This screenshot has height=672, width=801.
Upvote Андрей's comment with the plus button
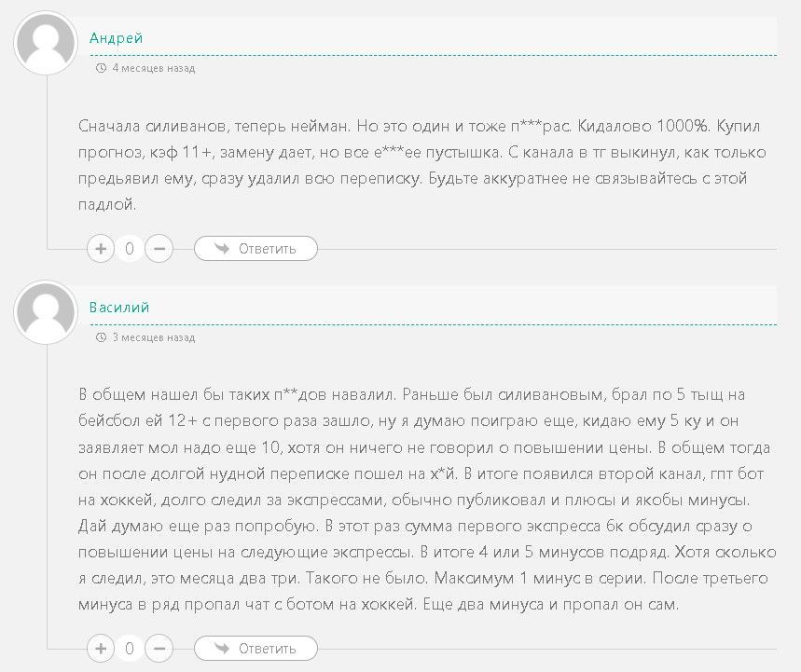click(x=101, y=249)
